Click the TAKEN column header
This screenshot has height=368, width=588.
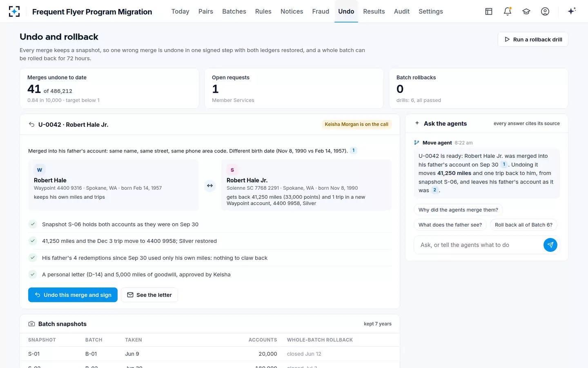134,340
